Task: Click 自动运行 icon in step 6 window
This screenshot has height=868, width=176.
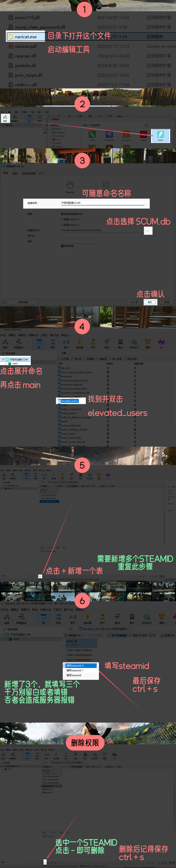Action: [x=147, y=619]
